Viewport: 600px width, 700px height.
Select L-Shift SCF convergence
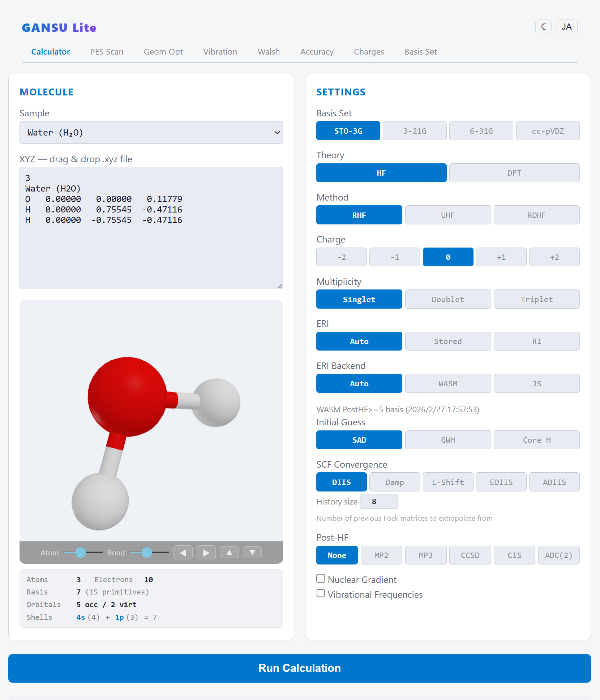pyautogui.click(x=448, y=482)
